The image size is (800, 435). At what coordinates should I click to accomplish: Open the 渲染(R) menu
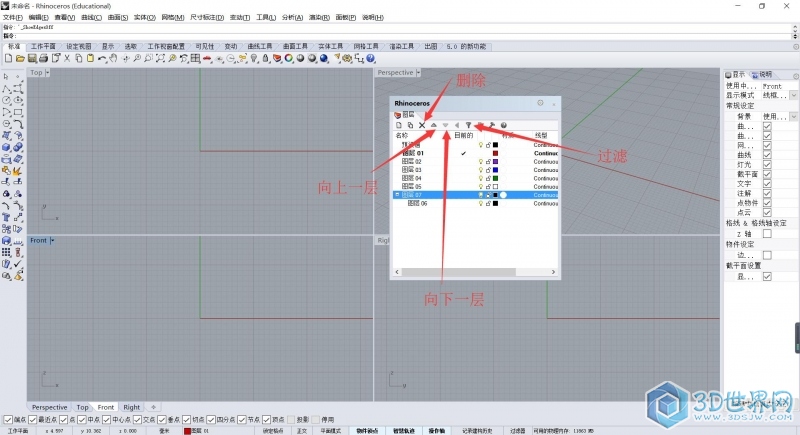(319, 17)
